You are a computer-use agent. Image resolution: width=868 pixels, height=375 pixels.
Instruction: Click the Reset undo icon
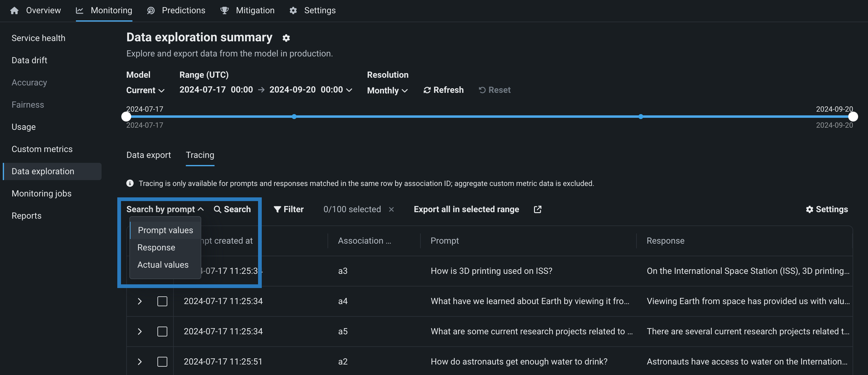click(x=482, y=90)
